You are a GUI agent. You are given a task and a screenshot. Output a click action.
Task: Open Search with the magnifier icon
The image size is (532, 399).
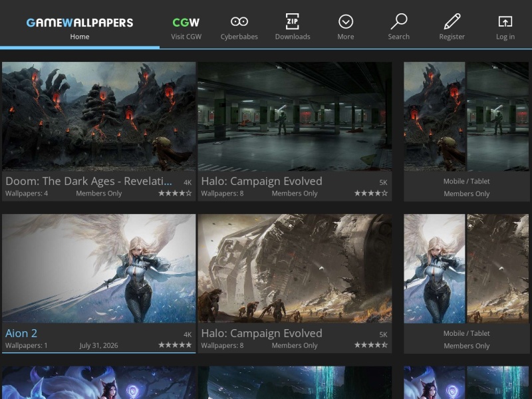(399, 21)
